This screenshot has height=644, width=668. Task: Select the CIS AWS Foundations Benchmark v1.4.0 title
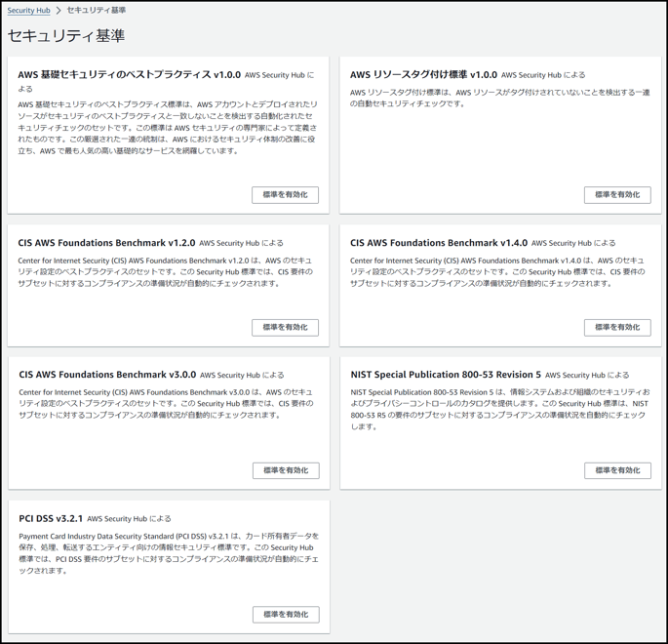pos(439,243)
